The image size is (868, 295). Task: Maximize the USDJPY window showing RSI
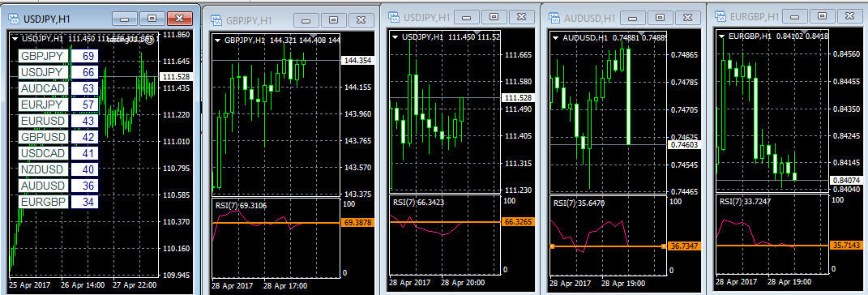[x=494, y=16]
